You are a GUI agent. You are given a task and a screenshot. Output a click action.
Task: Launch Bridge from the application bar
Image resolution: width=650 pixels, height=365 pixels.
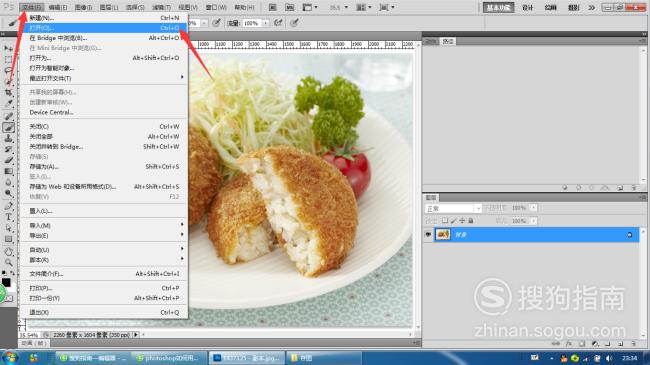point(272,7)
